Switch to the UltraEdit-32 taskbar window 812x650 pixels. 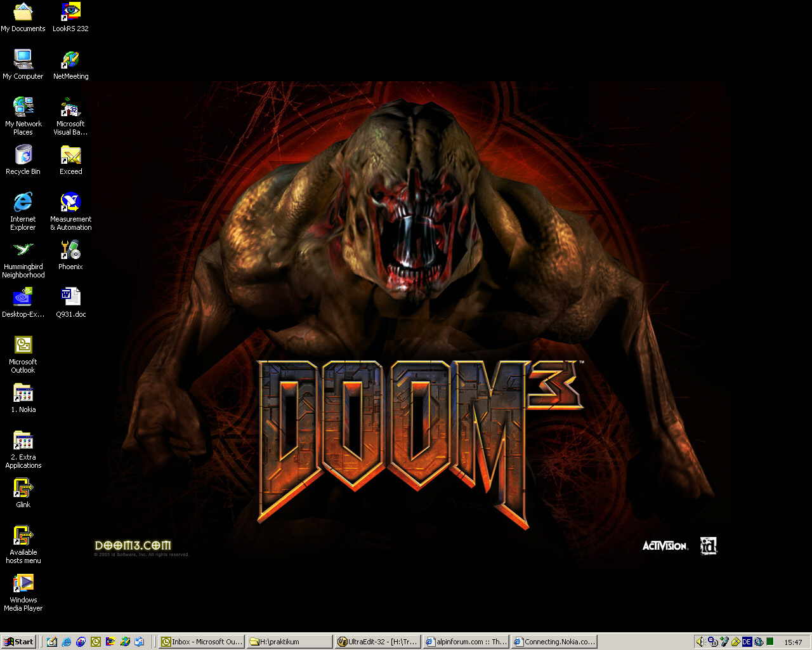[x=377, y=642]
